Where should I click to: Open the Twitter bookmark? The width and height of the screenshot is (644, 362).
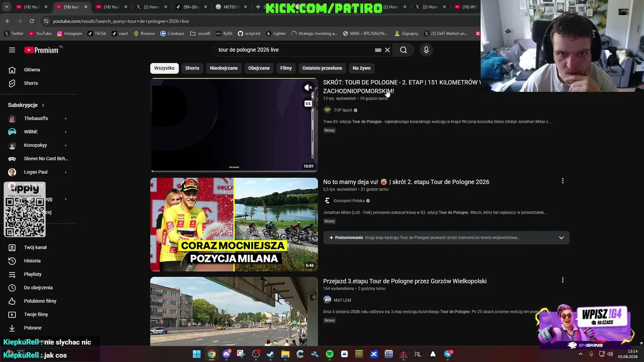coord(14,34)
